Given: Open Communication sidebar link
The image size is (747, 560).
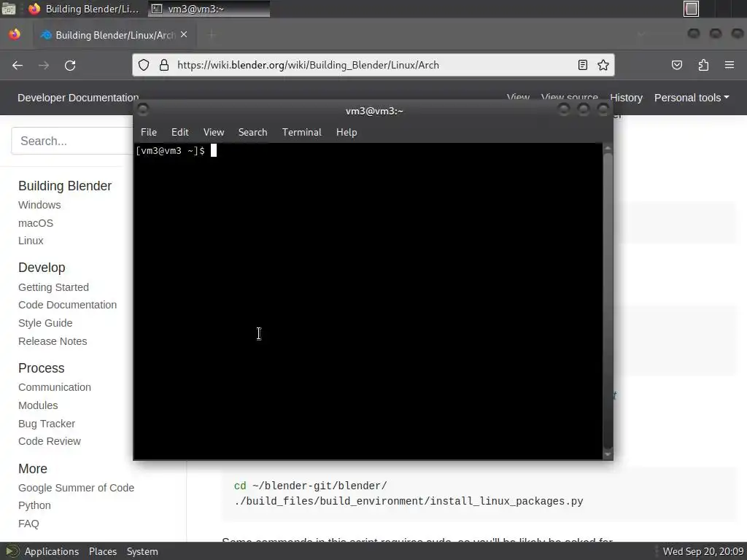Looking at the screenshot, I should coord(54,387).
